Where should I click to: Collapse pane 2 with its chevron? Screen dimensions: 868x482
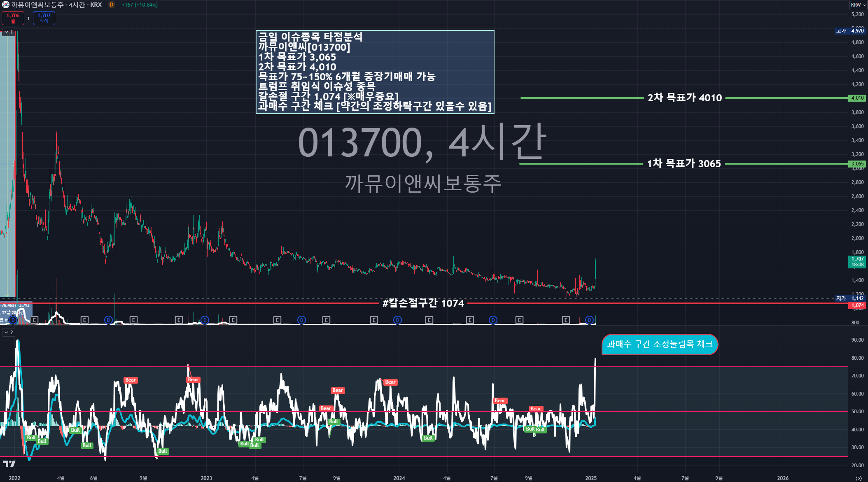point(7,332)
